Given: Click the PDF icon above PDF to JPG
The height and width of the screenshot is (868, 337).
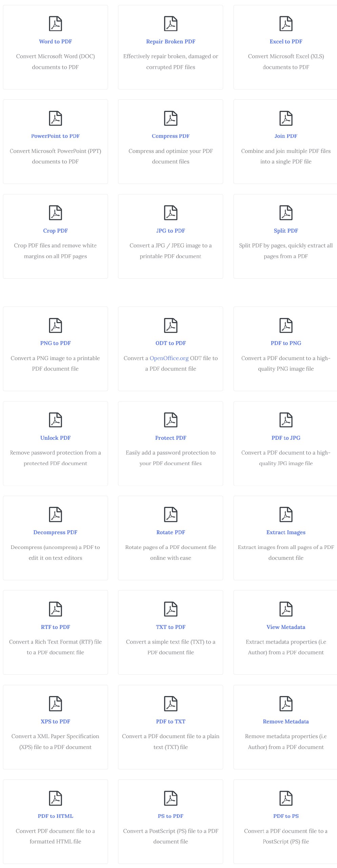Looking at the screenshot, I should 286,420.
